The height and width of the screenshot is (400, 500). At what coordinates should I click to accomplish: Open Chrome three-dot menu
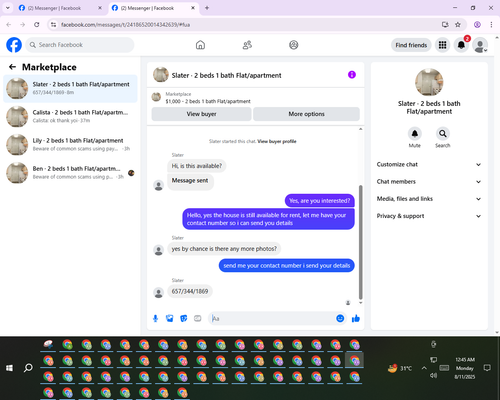(491, 25)
